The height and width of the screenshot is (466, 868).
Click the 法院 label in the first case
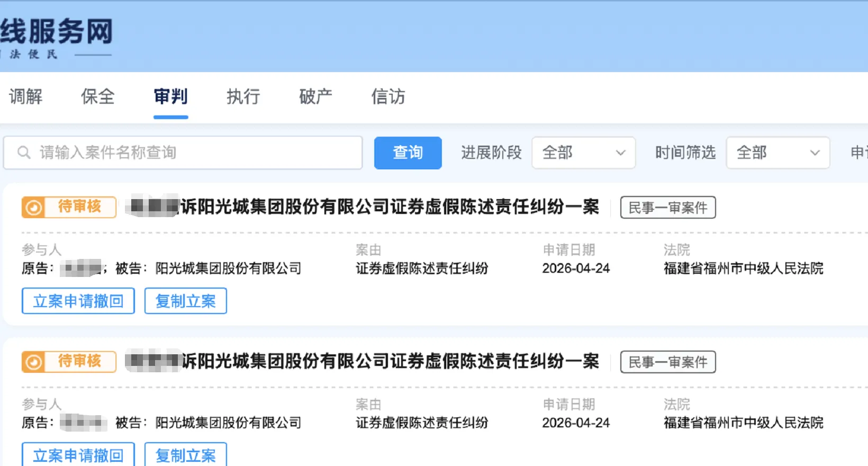coord(677,250)
